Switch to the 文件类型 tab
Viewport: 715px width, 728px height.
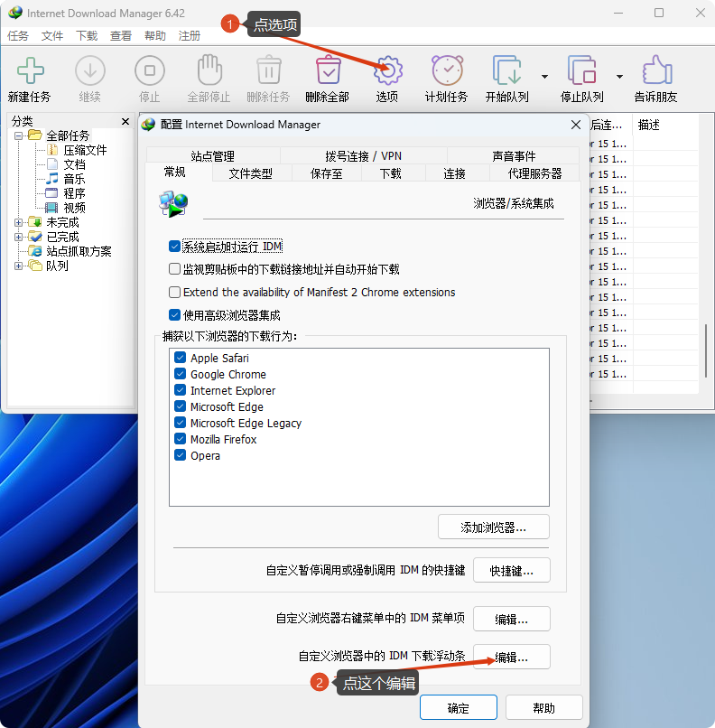(x=250, y=173)
